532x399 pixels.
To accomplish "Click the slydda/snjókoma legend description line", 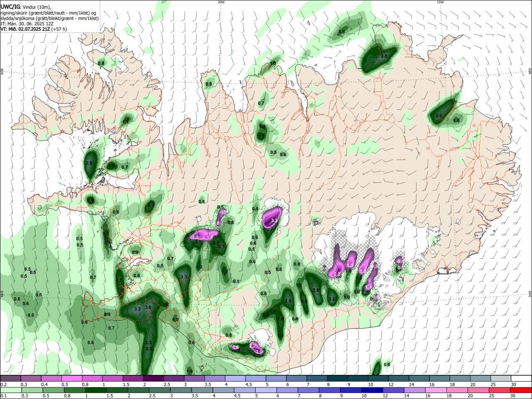I will pos(49,18).
